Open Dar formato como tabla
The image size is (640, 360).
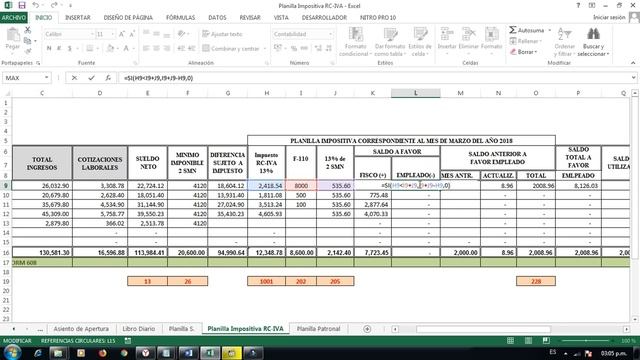pos(390,42)
